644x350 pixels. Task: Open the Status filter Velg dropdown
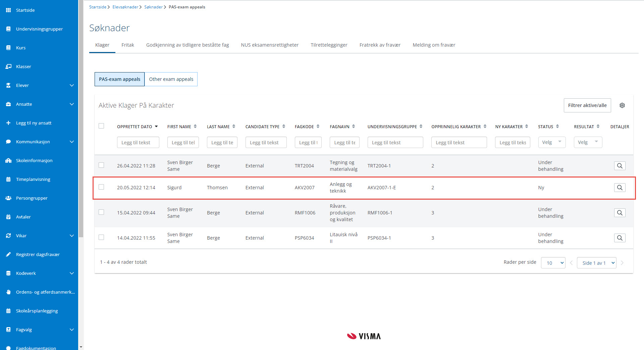pos(552,142)
